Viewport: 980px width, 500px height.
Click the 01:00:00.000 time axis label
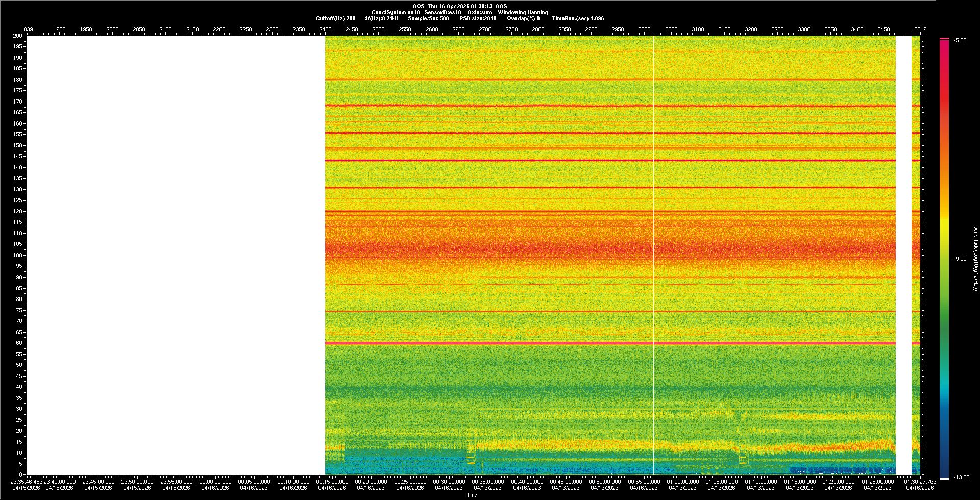tap(683, 482)
